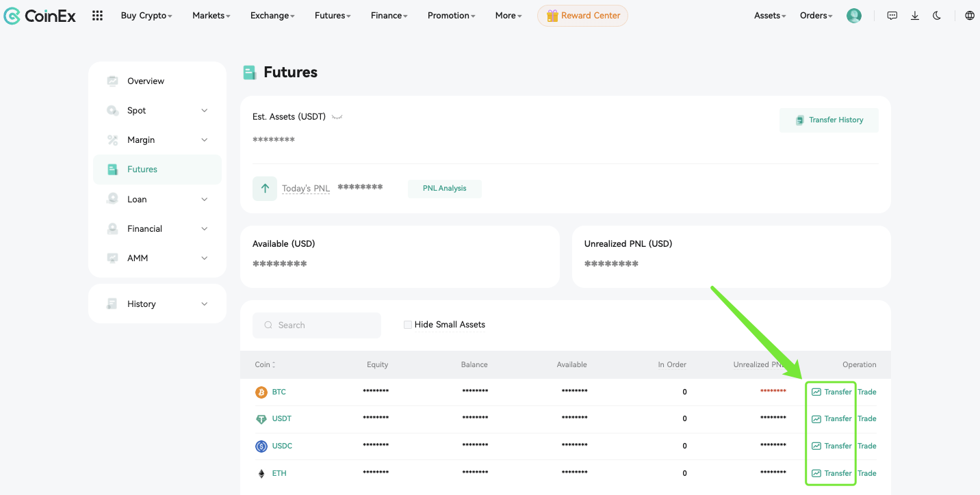
Task: Click Trade in the ETH row
Action: [x=866, y=473]
